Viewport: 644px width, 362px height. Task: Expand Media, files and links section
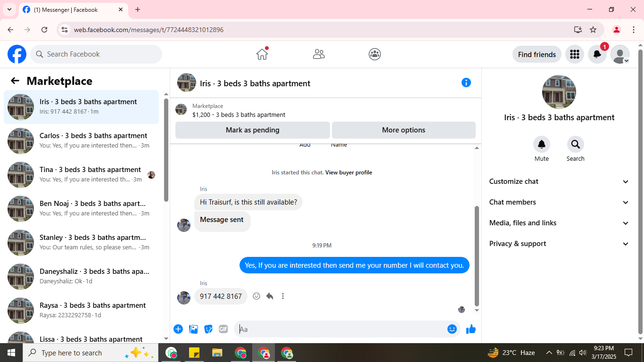click(559, 223)
